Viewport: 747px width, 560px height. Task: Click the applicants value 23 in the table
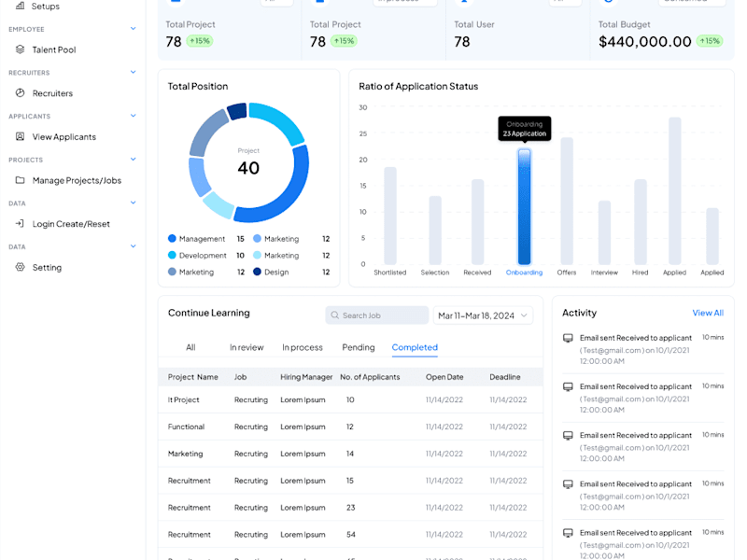[351, 508]
